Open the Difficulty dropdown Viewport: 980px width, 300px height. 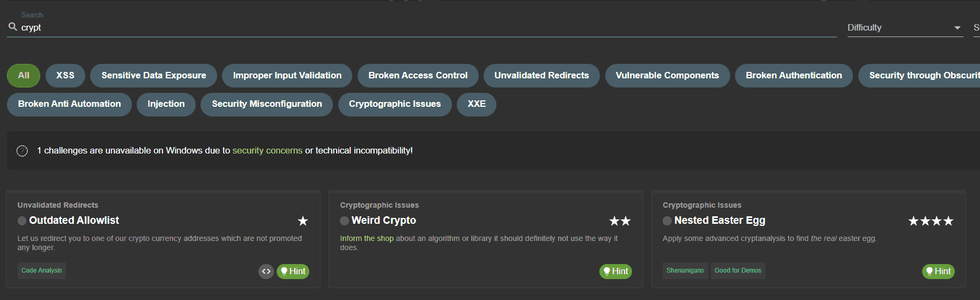pyautogui.click(x=905, y=27)
